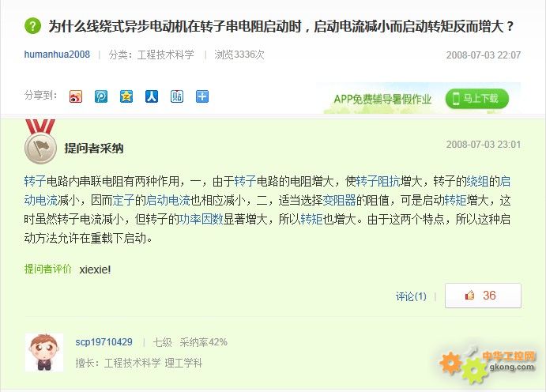Open more share options plus icon
Screen dimensions: 546x392
point(202,96)
